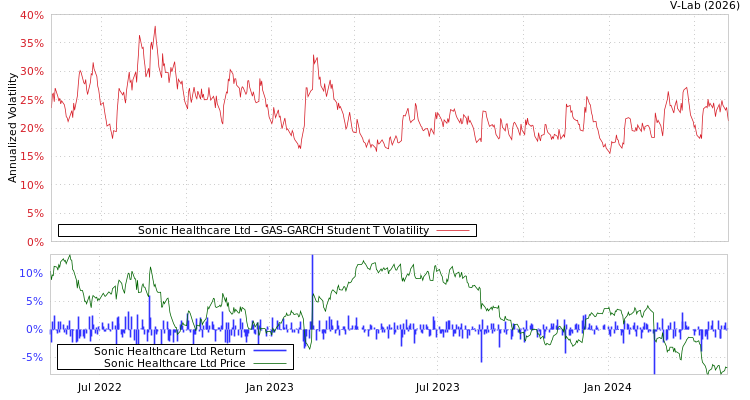
Task: Click the 30% volatility axis label
Action: [x=32, y=72]
